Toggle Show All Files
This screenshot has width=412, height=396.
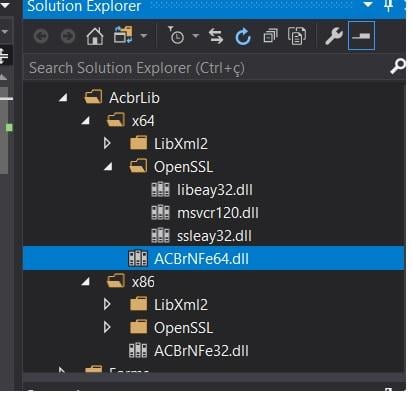click(x=297, y=36)
